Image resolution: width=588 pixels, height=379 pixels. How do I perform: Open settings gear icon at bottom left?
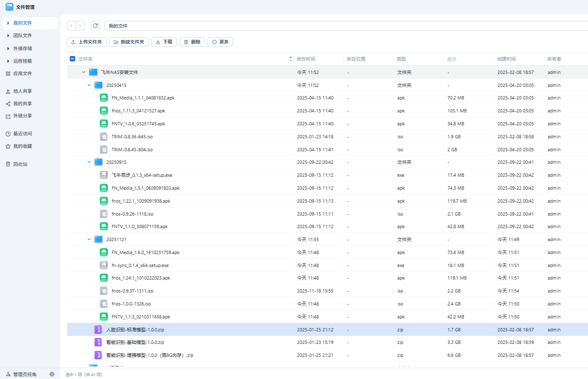[52, 374]
